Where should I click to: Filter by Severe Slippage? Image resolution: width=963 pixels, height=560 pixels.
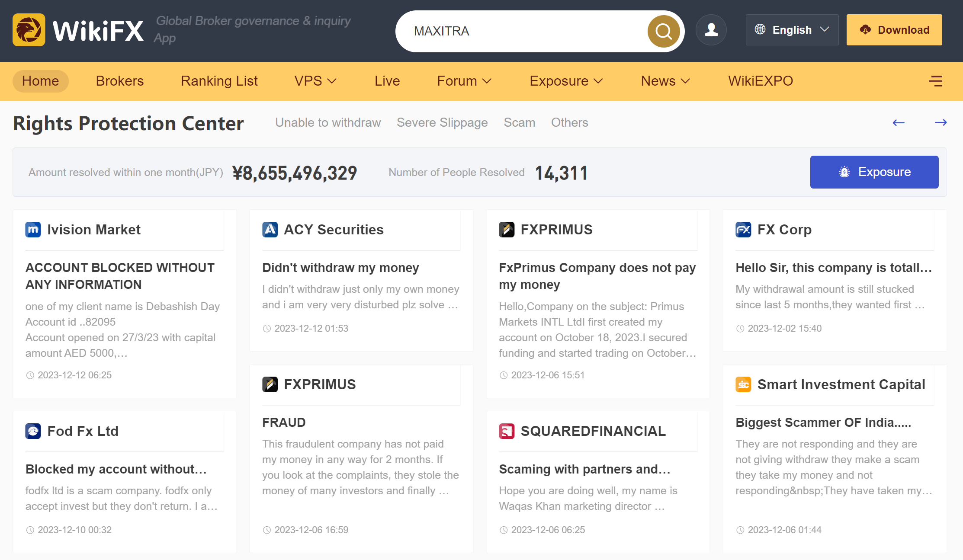point(442,122)
